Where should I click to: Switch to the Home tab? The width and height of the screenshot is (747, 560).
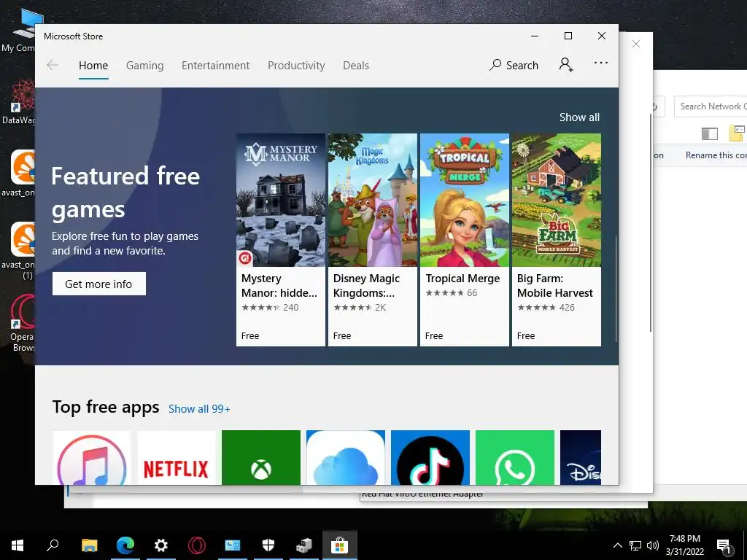93,66
